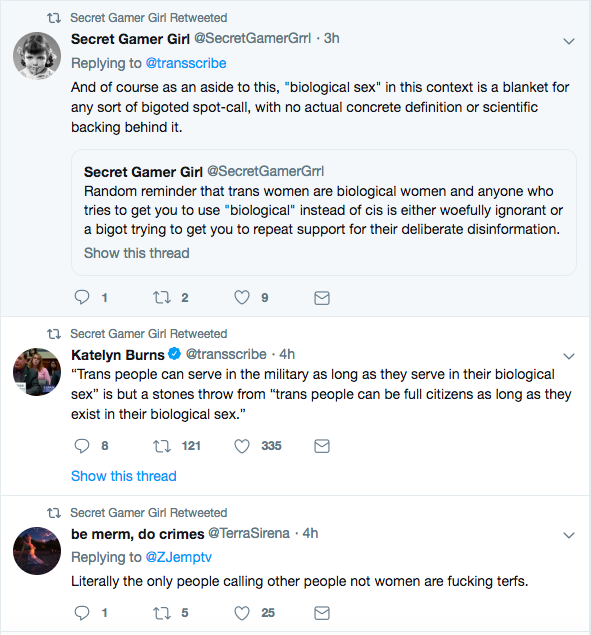Follow the @ZJemptv reply link

click(x=179, y=557)
